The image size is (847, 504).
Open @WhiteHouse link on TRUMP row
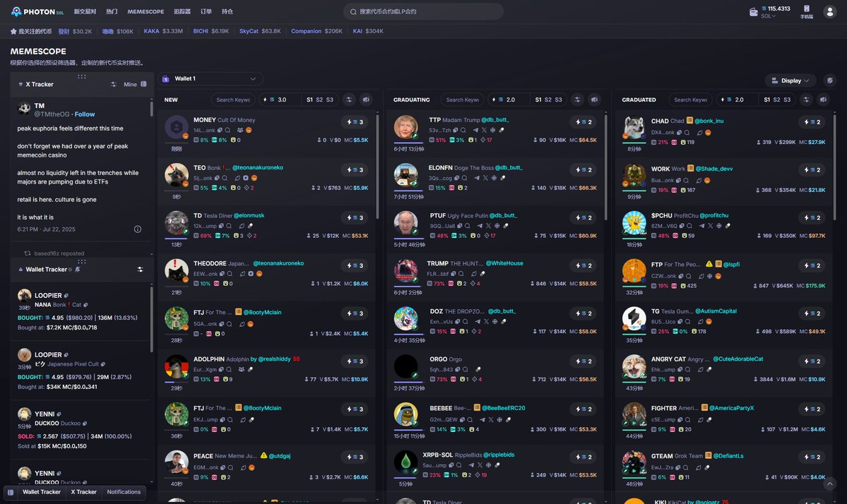tap(504, 263)
